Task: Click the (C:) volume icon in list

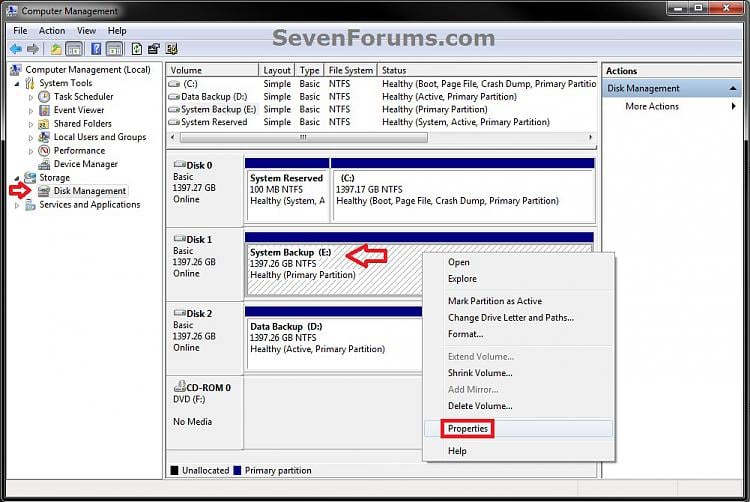Action: pyautogui.click(x=174, y=84)
